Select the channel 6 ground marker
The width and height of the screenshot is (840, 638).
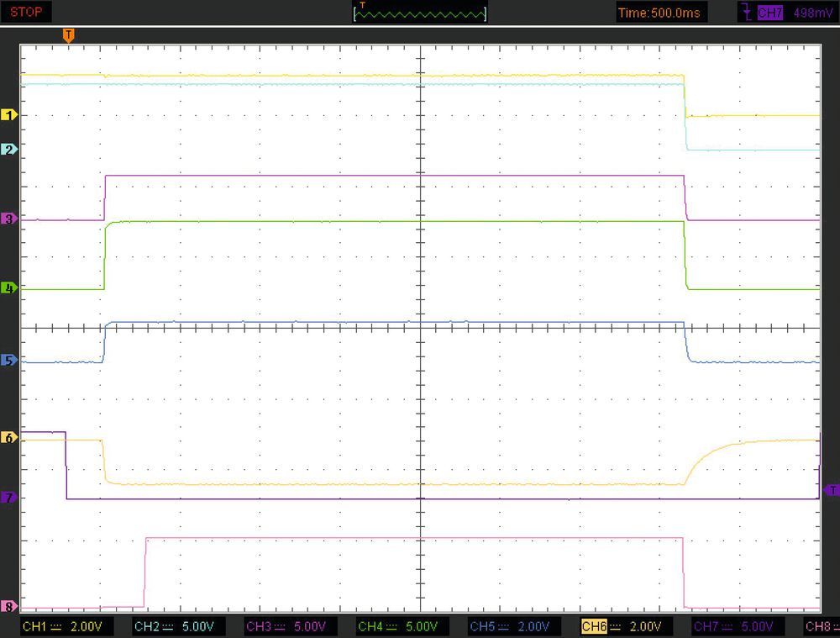[x=10, y=438]
